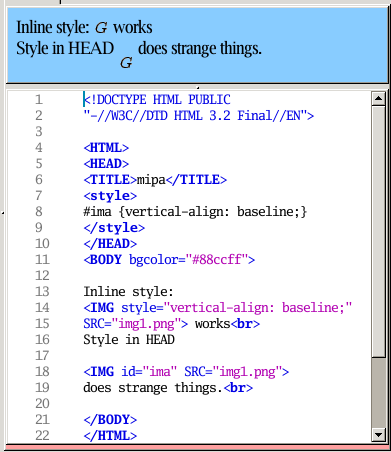
Task: Click the closing </BODY> tag on line 21
Action: (x=110, y=420)
